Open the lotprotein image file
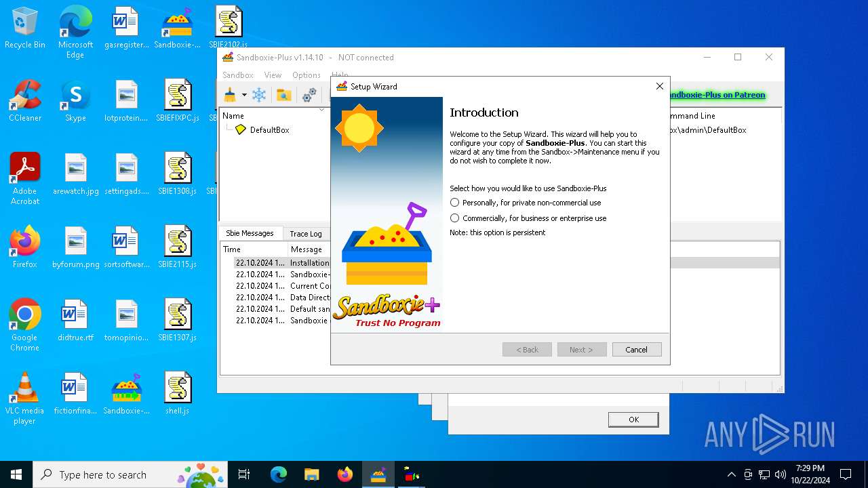 126,102
